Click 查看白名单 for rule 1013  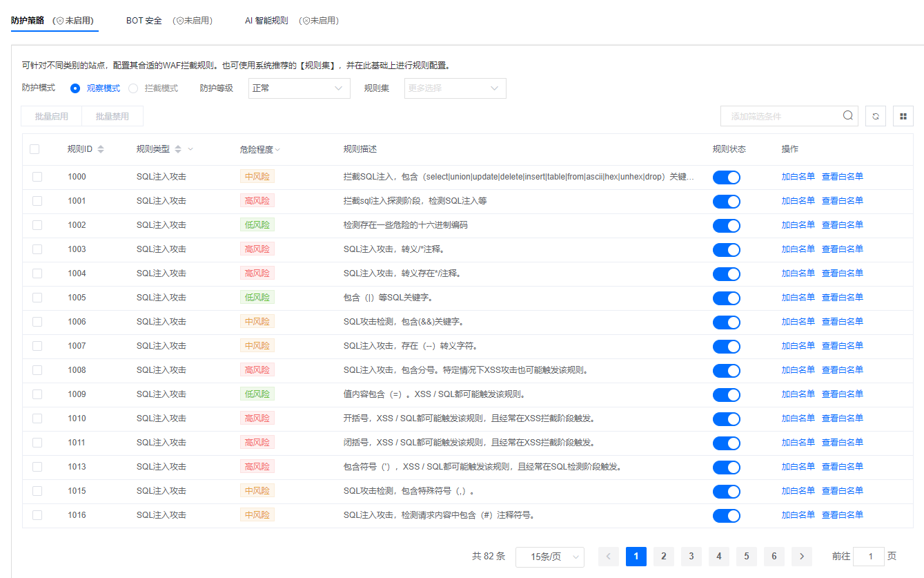[x=843, y=467]
